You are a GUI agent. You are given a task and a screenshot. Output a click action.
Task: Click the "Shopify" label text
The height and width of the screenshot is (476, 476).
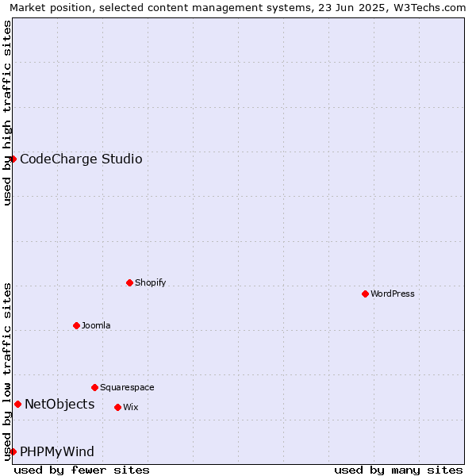tap(150, 283)
